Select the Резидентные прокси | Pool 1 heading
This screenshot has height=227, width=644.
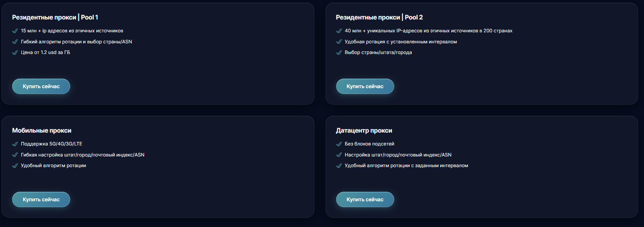(55, 17)
